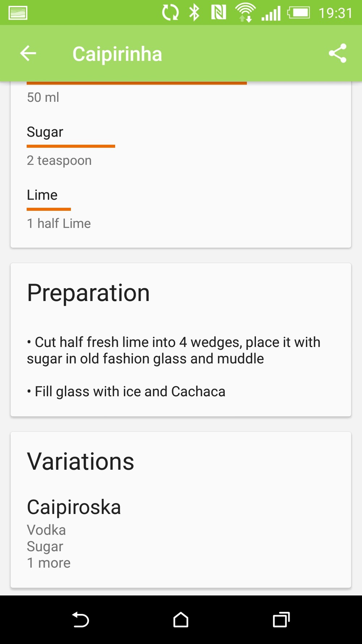Tap the Sugar orange proportion bar

(71, 146)
